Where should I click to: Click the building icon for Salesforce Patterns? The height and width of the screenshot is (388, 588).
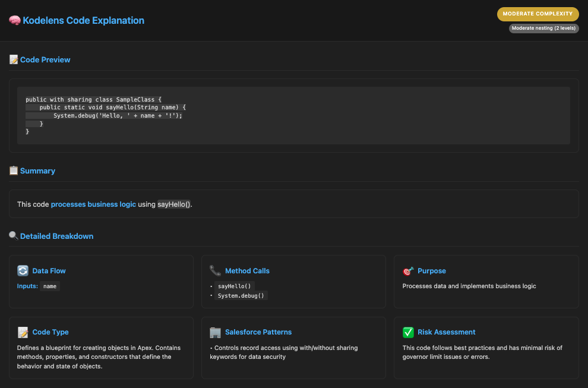coord(215,332)
